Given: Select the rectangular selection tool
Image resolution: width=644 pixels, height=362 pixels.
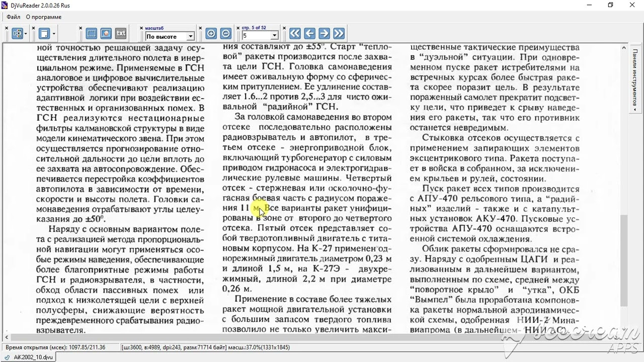Looking at the screenshot, I should (x=91, y=34).
